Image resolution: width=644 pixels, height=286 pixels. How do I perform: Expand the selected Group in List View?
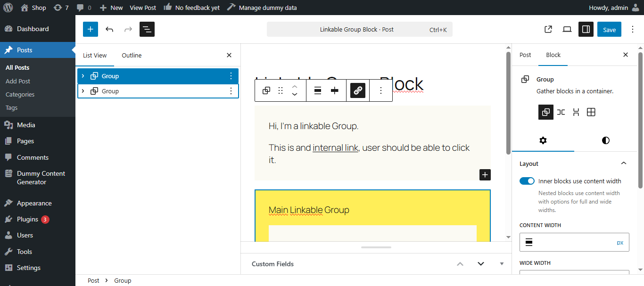tap(83, 76)
